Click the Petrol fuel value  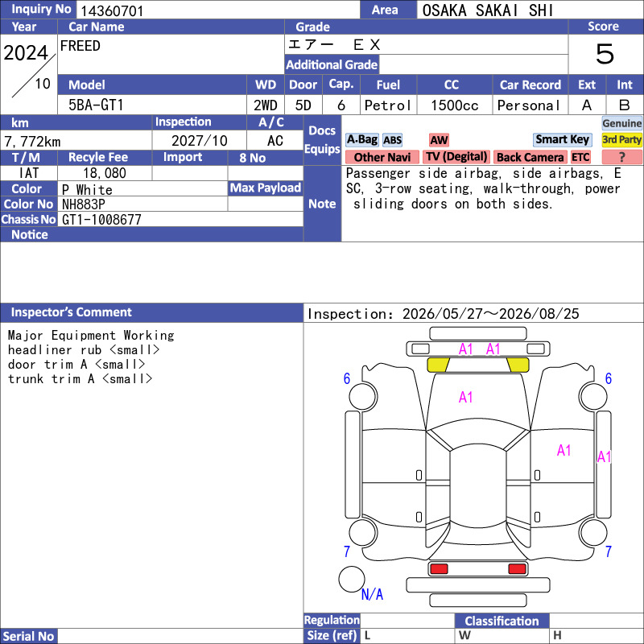388,105
